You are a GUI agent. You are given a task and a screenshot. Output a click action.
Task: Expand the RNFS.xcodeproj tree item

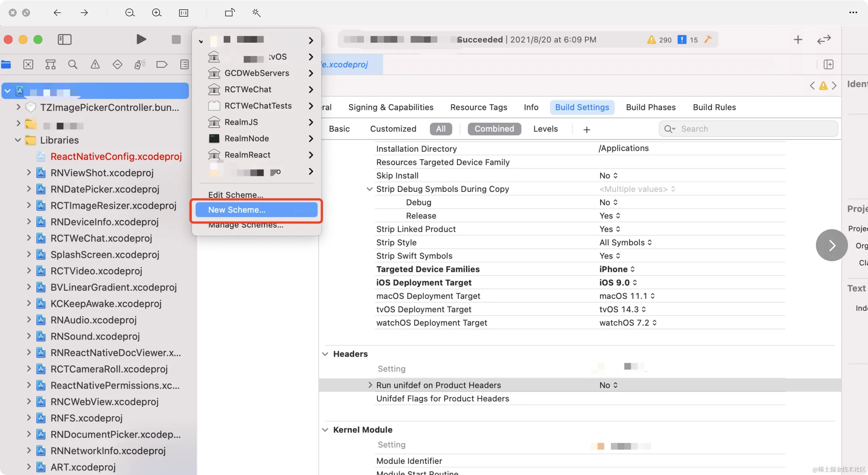[29, 417]
